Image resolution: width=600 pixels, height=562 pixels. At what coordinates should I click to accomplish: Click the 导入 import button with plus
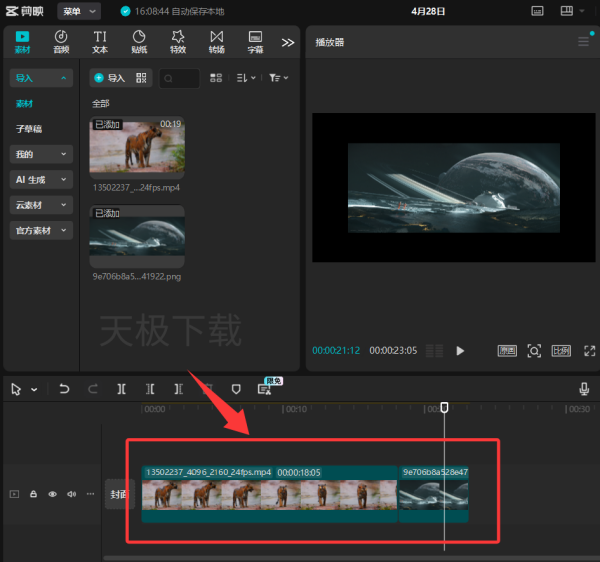click(x=110, y=78)
